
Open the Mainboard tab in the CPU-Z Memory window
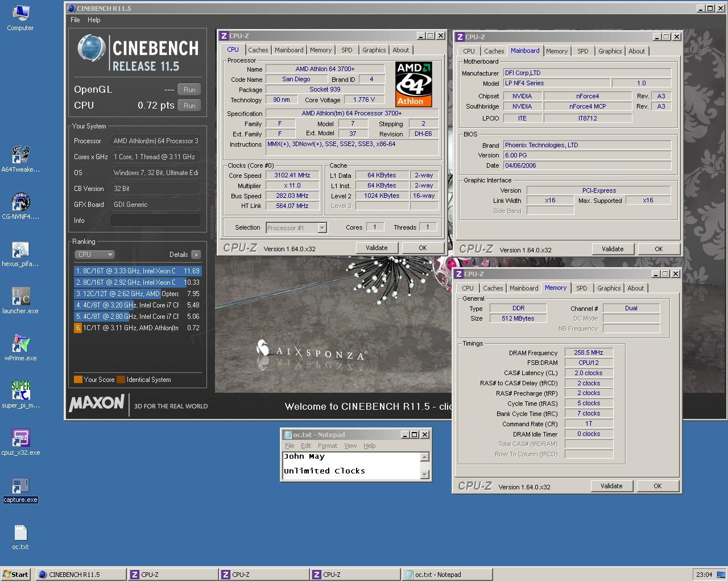pos(524,288)
